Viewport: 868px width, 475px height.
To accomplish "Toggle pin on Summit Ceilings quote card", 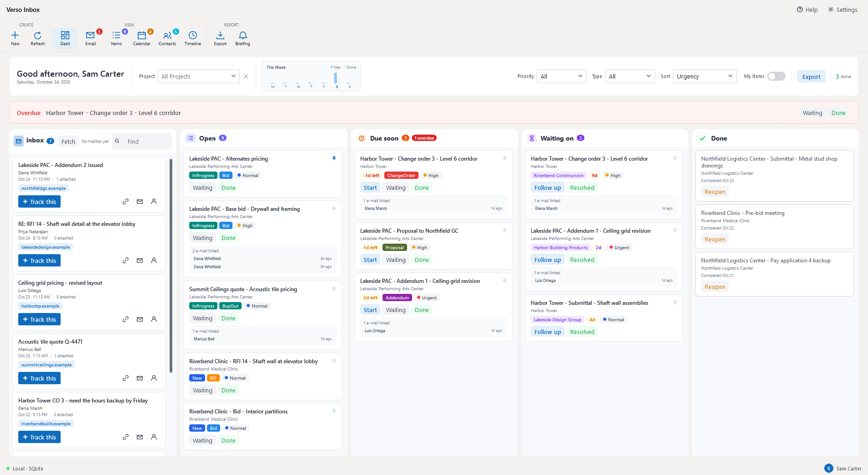I will tap(334, 289).
